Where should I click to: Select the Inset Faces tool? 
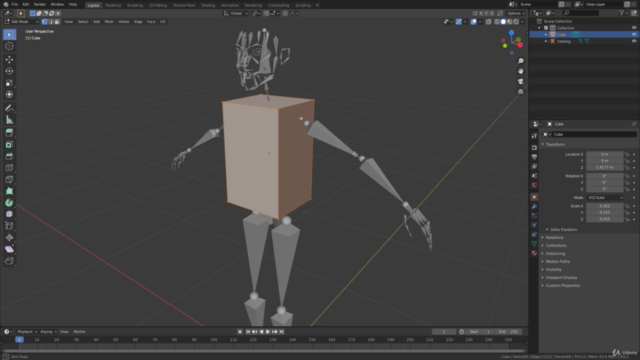(9, 144)
